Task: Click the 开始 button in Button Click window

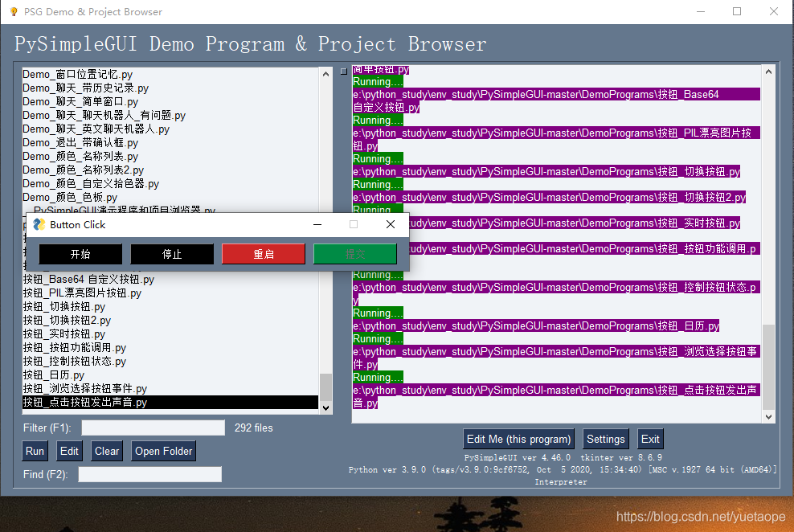Action: 80,254
